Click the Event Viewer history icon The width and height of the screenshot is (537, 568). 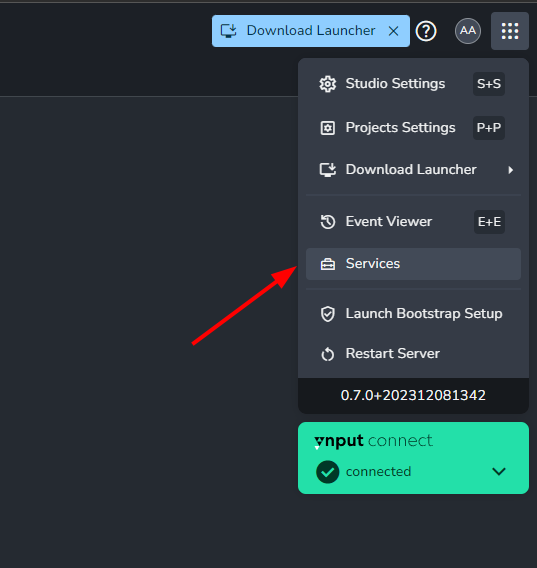(328, 222)
